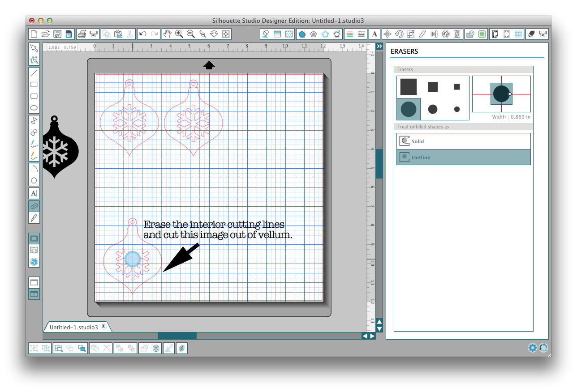
Task: Select the Pan hand tool in top toolbar
Action: click(168, 34)
